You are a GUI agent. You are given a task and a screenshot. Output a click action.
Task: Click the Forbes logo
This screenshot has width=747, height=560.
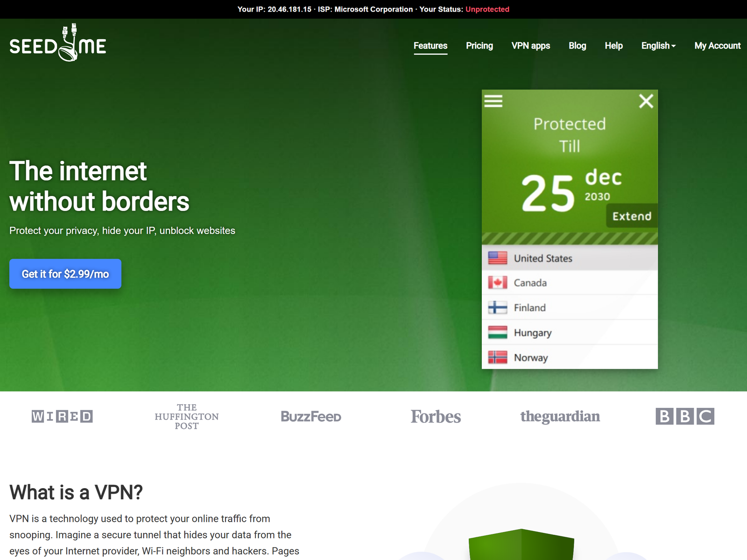point(436,416)
